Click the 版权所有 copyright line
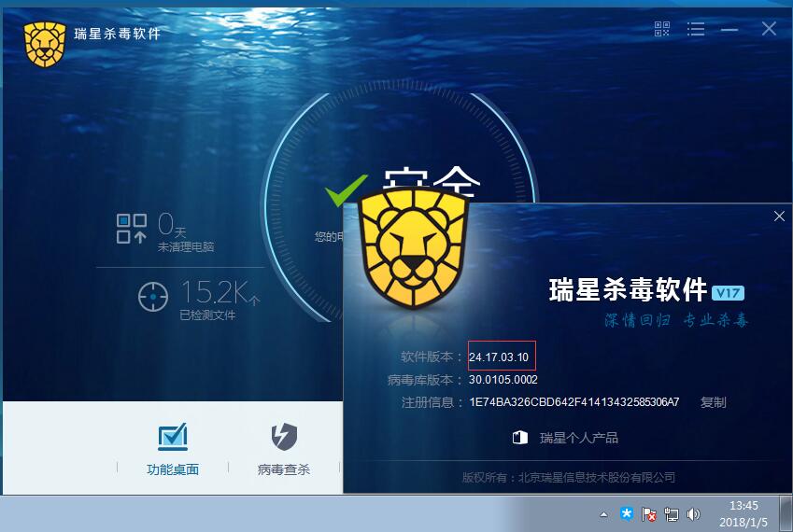 (569, 478)
